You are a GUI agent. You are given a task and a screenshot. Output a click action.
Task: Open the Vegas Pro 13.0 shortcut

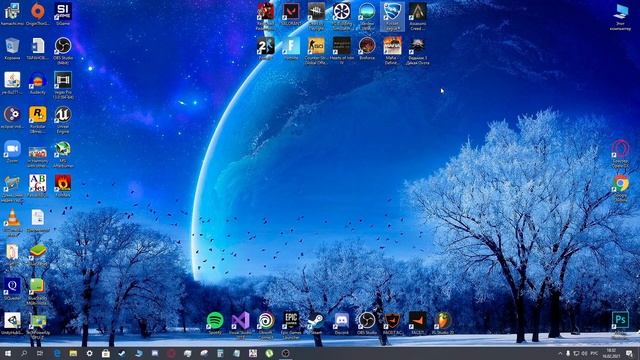coord(63,85)
